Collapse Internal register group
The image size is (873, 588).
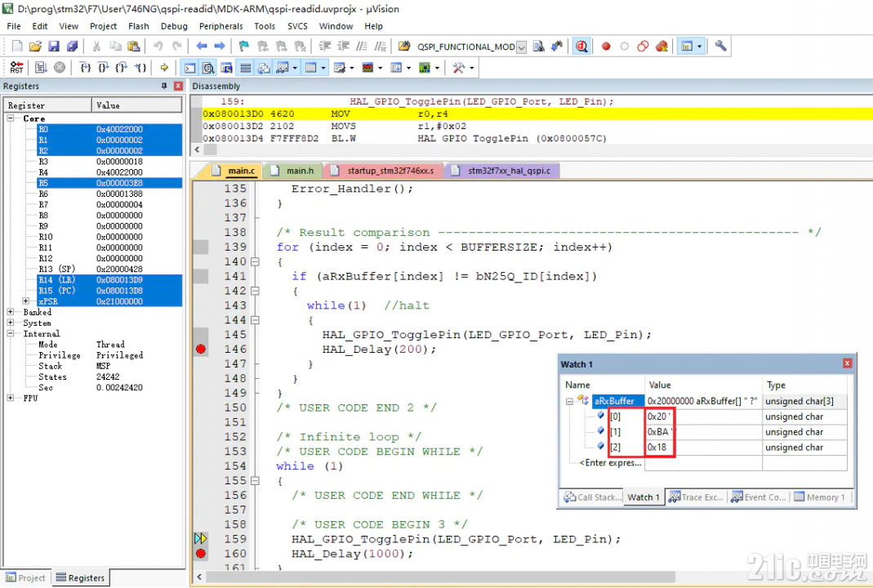point(11,333)
